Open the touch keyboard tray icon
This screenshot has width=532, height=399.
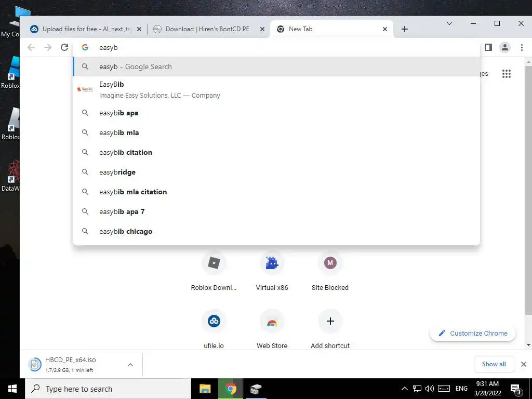(444, 389)
